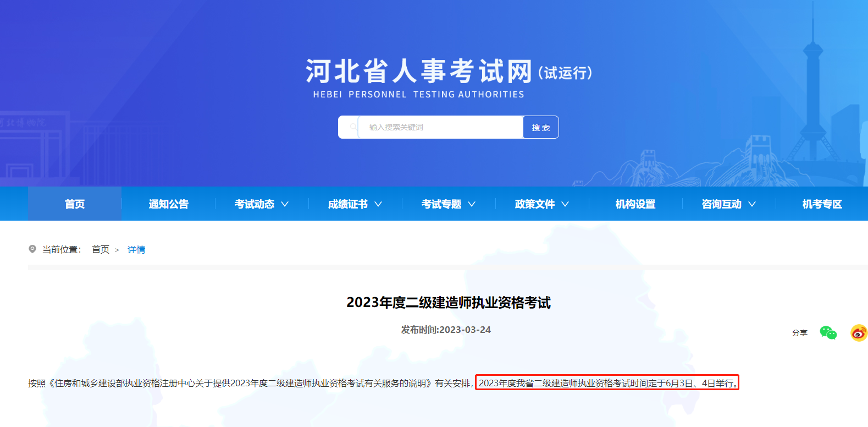Expand the 考试动态 dropdown arrow
Image resolution: width=868 pixels, height=427 pixels.
pos(285,204)
